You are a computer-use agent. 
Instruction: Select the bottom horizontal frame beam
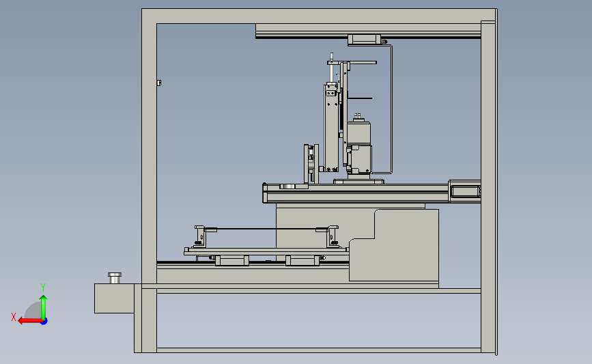tap(319, 350)
